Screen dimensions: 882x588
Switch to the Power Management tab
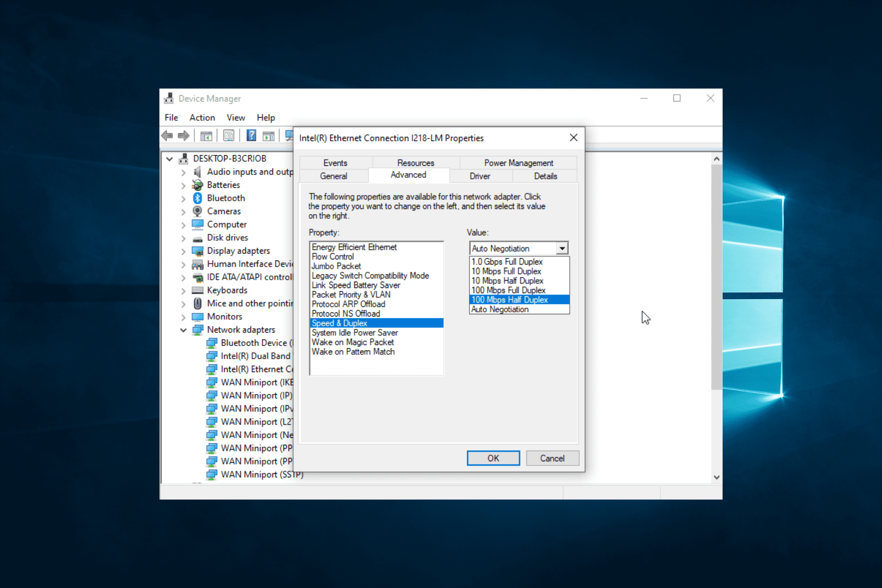coord(519,163)
